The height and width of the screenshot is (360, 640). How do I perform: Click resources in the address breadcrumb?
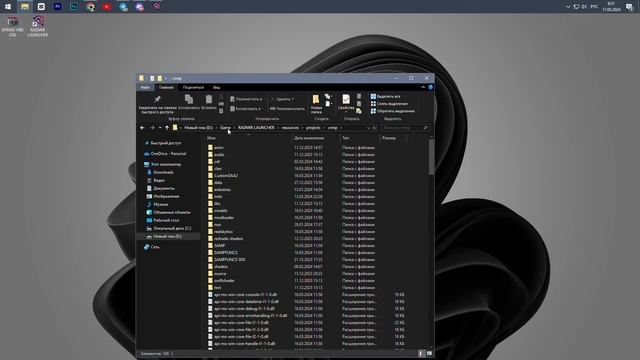(290, 128)
